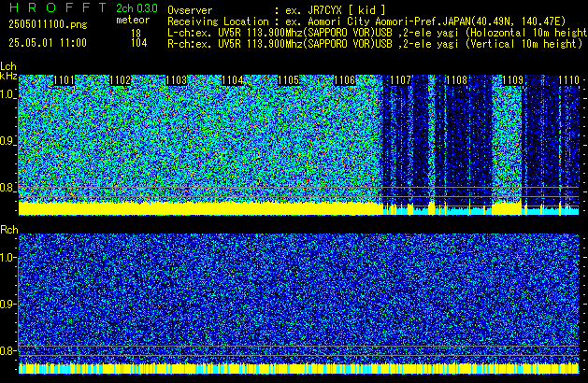Click the HROFFT title text

58,7
